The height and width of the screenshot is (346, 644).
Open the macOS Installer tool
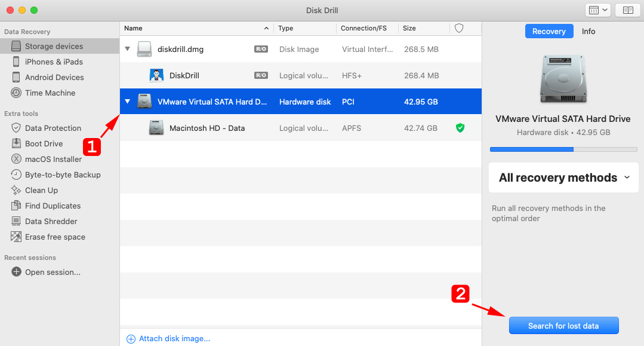pos(53,159)
